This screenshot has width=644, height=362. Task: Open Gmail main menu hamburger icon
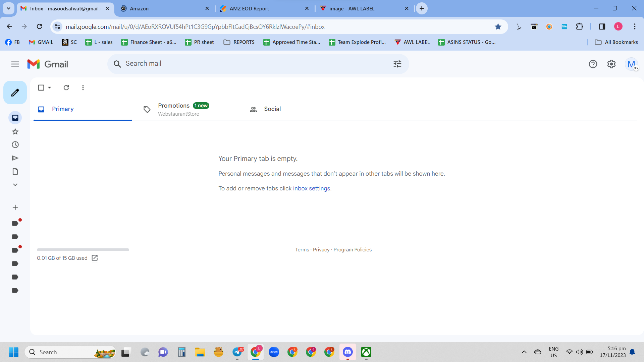(x=15, y=64)
